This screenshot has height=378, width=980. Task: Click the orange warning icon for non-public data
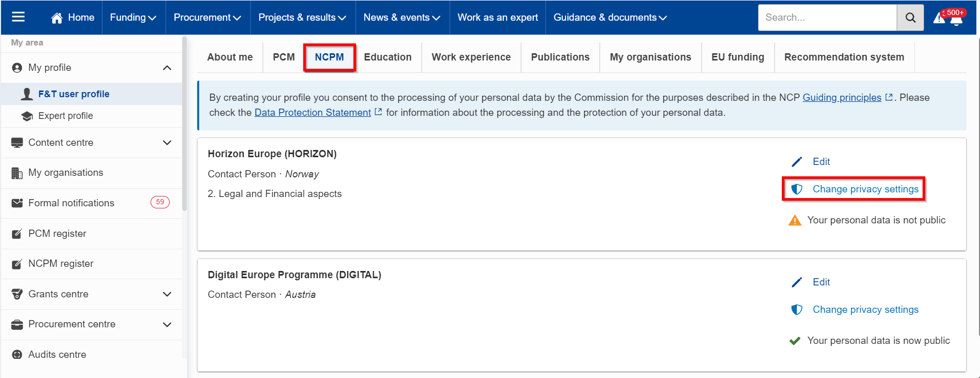coord(795,221)
